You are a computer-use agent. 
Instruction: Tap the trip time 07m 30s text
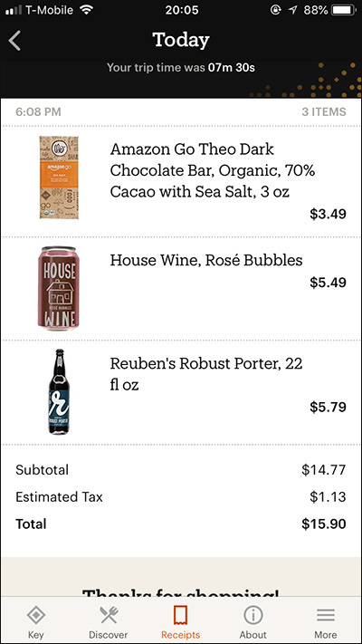click(232, 67)
